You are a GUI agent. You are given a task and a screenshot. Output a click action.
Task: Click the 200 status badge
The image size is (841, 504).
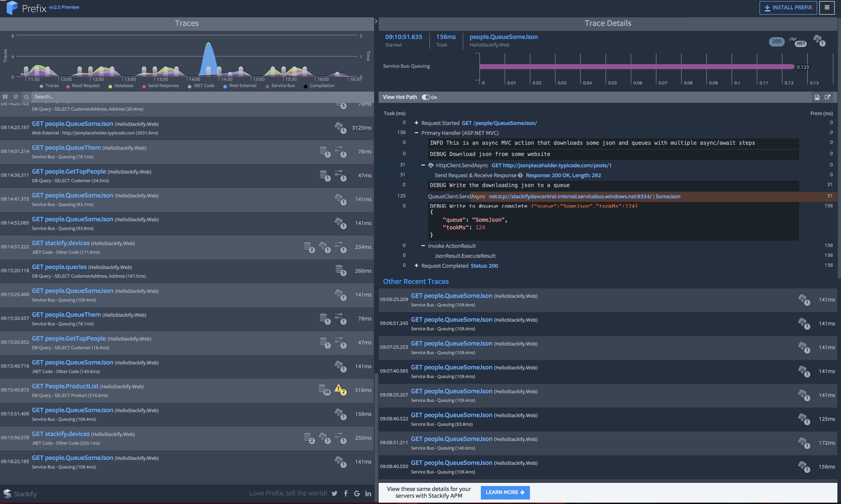[776, 41]
